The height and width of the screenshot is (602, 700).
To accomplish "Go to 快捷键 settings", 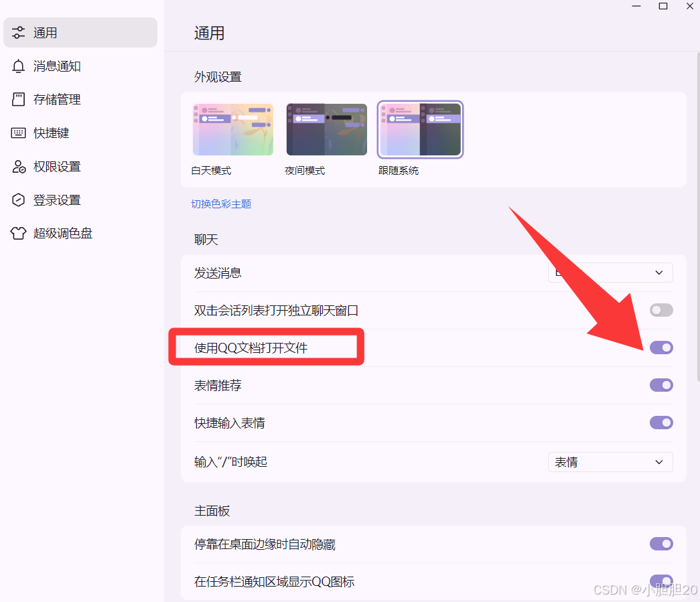I will pos(80,133).
